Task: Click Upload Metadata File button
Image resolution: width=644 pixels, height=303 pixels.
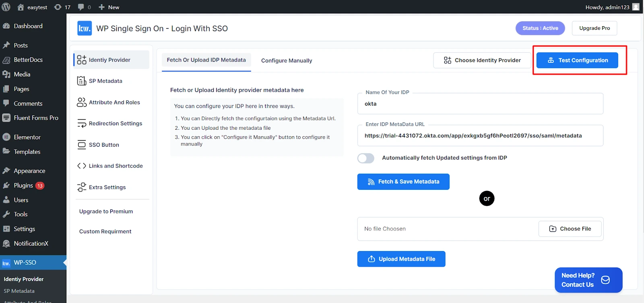Action: (x=401, y=259)
